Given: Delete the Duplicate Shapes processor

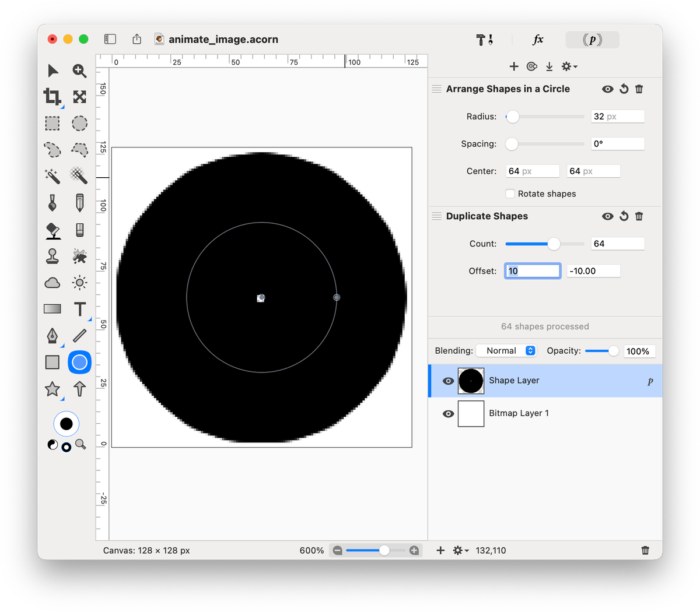Looking at the screenshot, I should tap(639, 216).
